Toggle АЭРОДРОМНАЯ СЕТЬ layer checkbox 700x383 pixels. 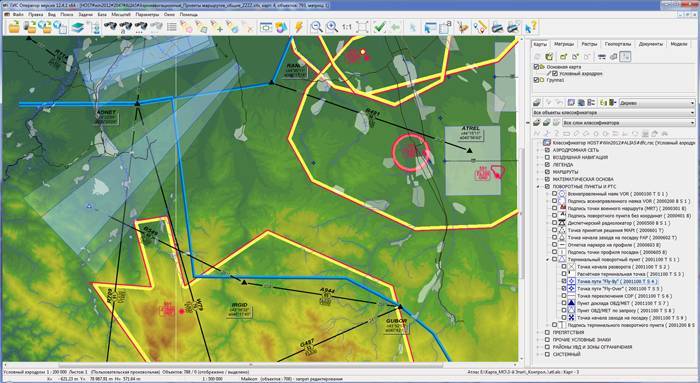click(547, 150)
